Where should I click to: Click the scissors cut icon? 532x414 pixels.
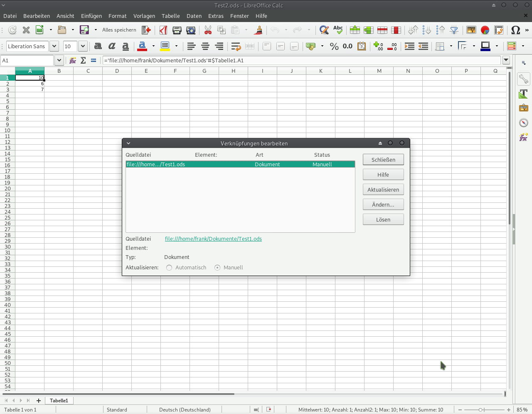[208, 30]
